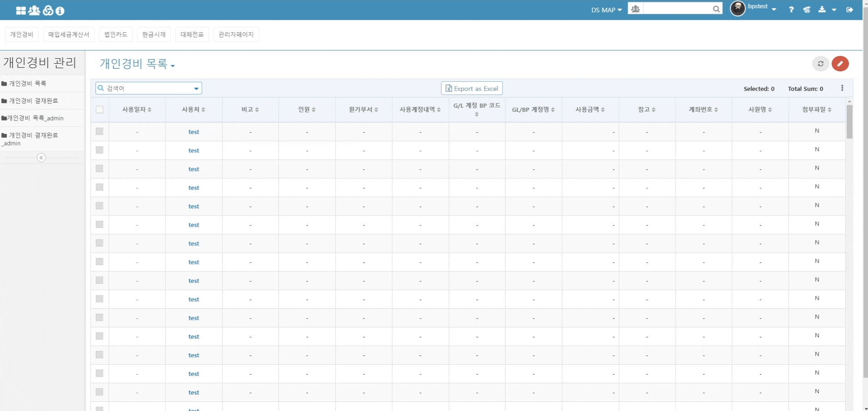Open the 대체전표 top tab

pyautogui.click(x=192, y=35)
